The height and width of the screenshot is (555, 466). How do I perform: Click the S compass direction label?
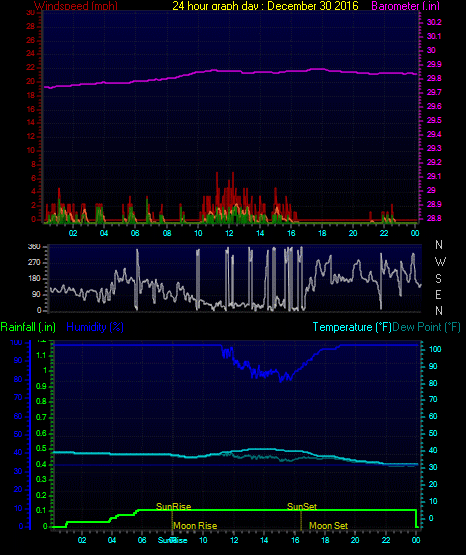point(438,279)
